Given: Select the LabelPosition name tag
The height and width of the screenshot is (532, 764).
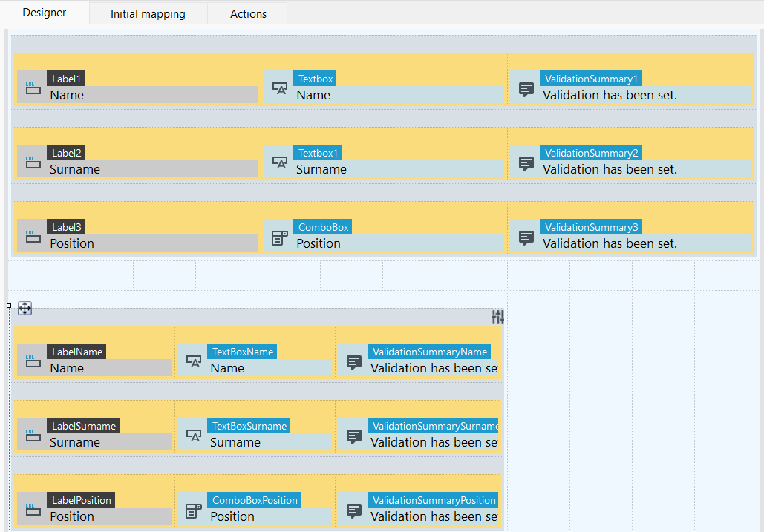Looking at the screenshot, I should coord(81,500).
